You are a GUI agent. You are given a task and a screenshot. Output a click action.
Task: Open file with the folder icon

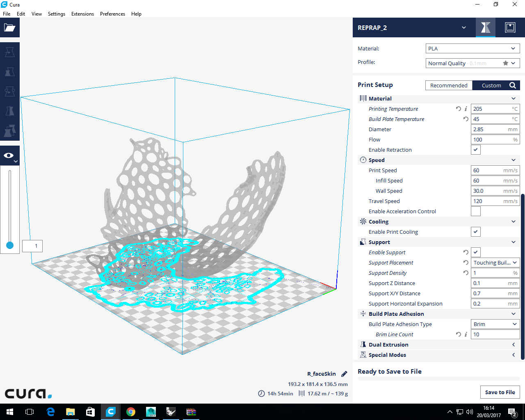tap(10, 27)
